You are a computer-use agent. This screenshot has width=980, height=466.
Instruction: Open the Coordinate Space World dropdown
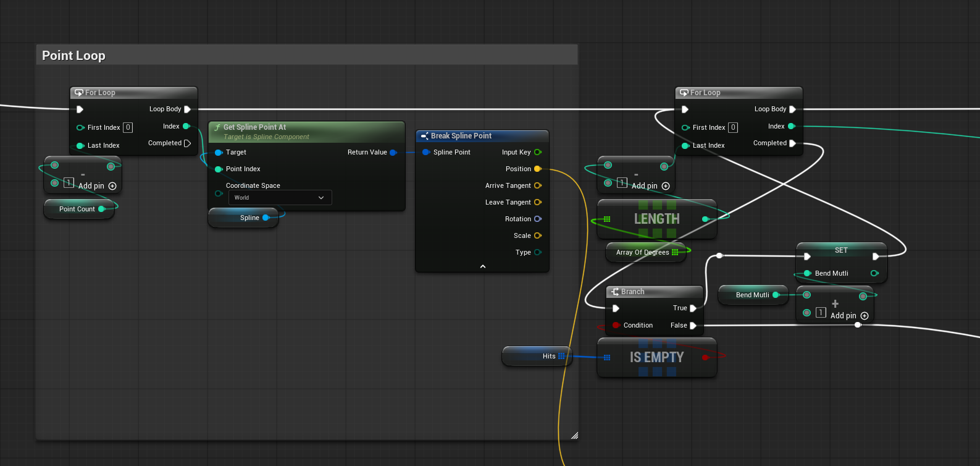[280, 198]
